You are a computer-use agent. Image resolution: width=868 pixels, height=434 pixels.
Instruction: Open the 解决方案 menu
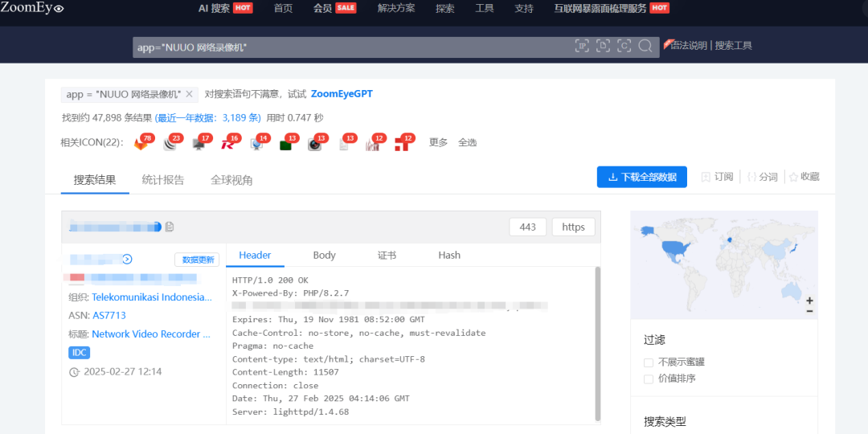pos(395,8)
